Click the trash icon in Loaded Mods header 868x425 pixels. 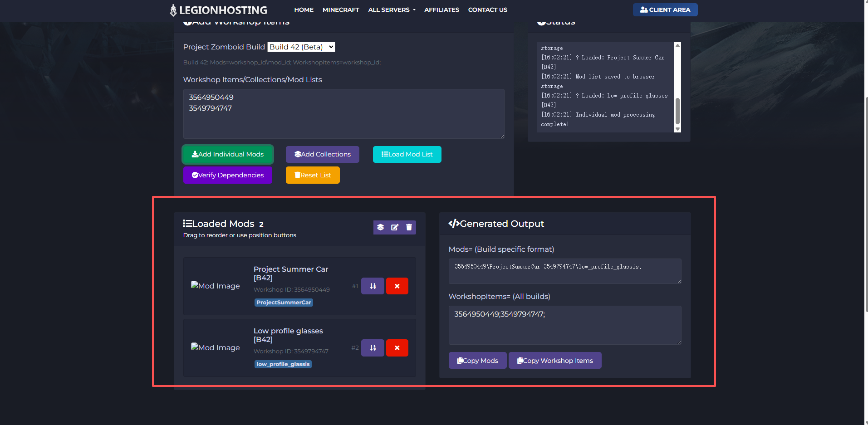409,227
